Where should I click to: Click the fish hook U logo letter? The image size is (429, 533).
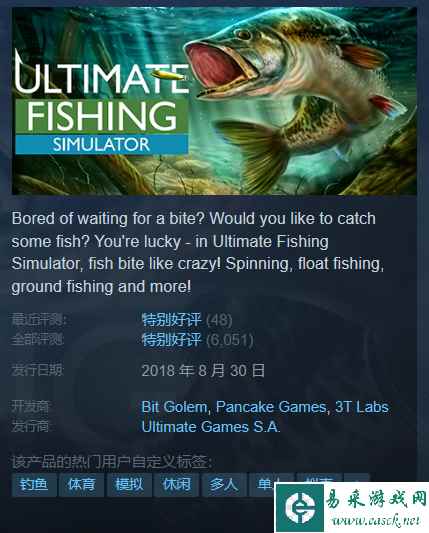(26, 72)
